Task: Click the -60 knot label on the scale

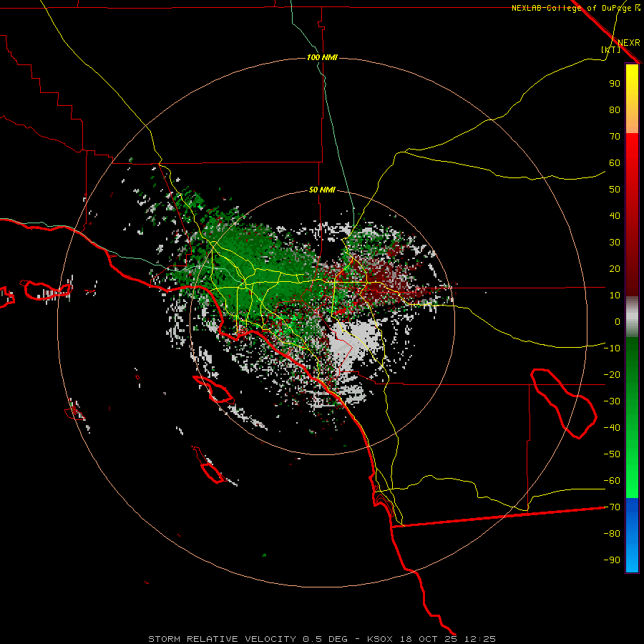Action: (612, 481)
